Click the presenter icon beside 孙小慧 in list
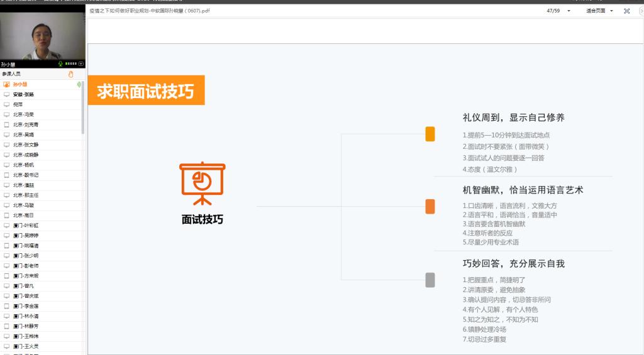The image size is (644, 355). click(x=6, y=84)
